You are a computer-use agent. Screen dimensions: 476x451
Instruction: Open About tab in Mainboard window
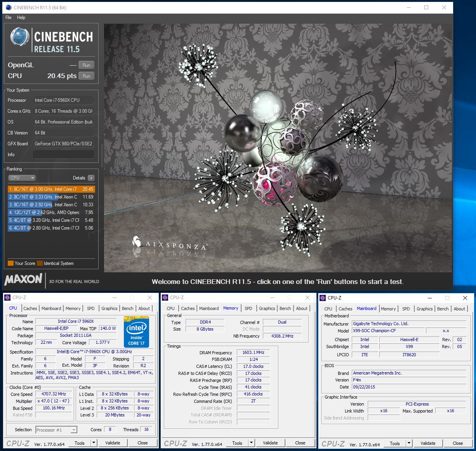[460, 309]
